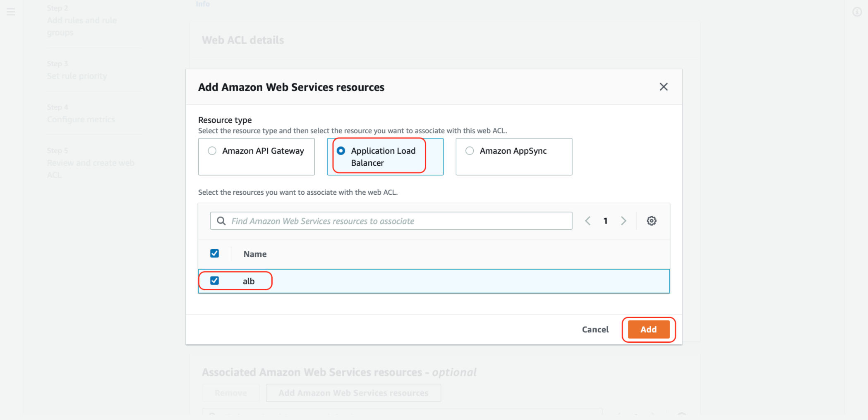Uncheck the alb resource checkbox
This screenshot has width=868, height=420.
214,281
